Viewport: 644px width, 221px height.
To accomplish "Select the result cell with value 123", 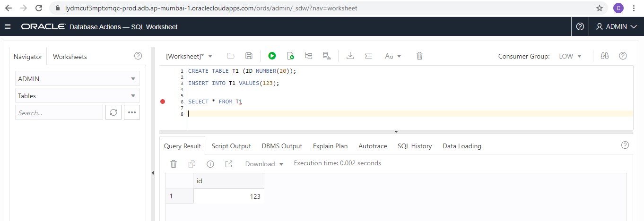I will coord(229,196).
